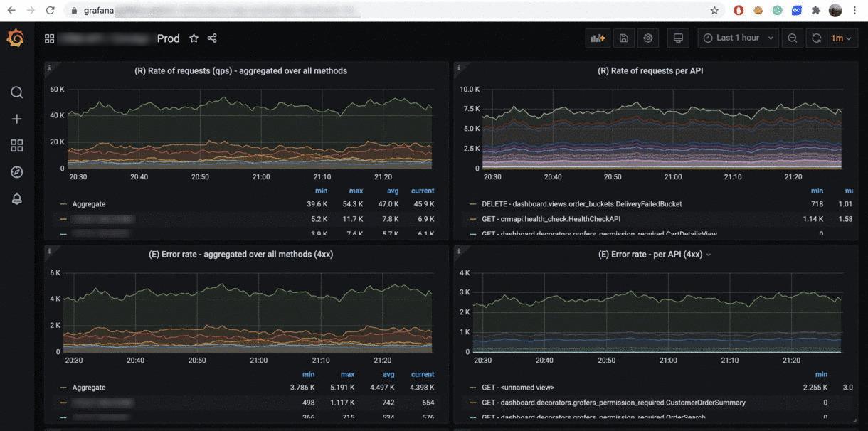
Task: Open the Rate of requests panel title menu
Action: point(241,70)
